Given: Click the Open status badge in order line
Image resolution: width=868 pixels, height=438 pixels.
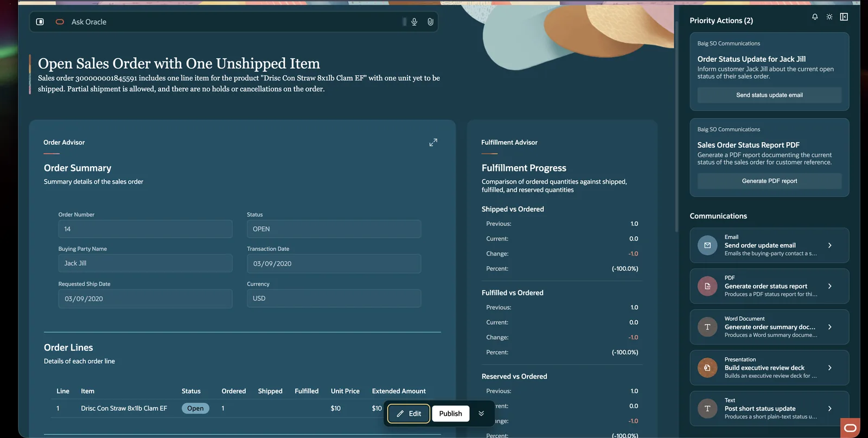Looking at the screenshot, I should point(195,408).
